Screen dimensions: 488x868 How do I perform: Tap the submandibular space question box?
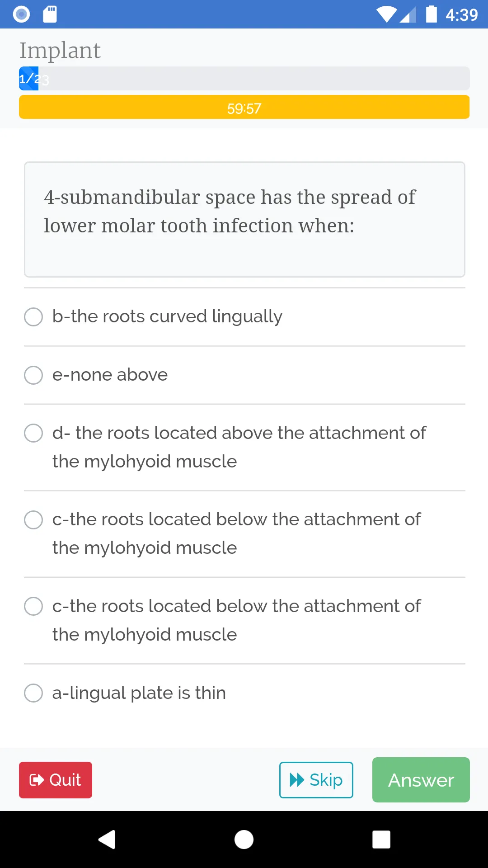click(x=244, y=219)
